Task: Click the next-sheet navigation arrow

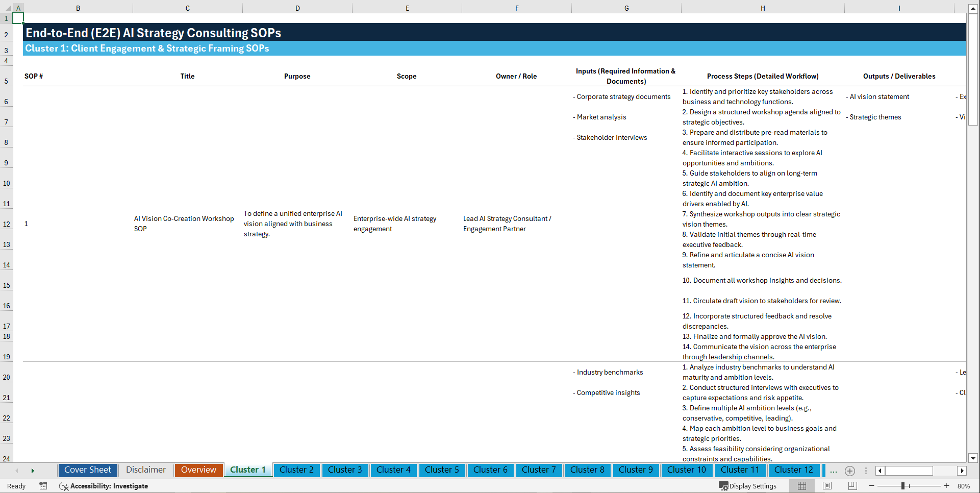Action: [33, 471]
